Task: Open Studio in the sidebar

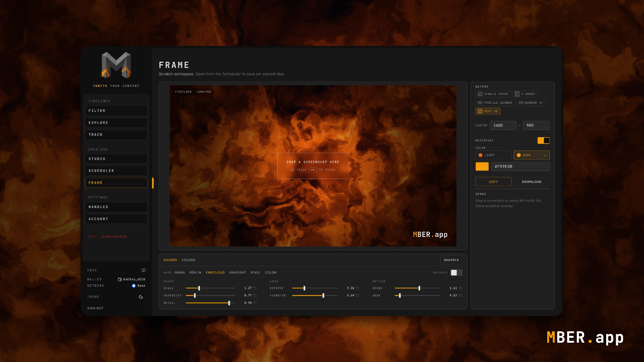Action: click(116, 159)
